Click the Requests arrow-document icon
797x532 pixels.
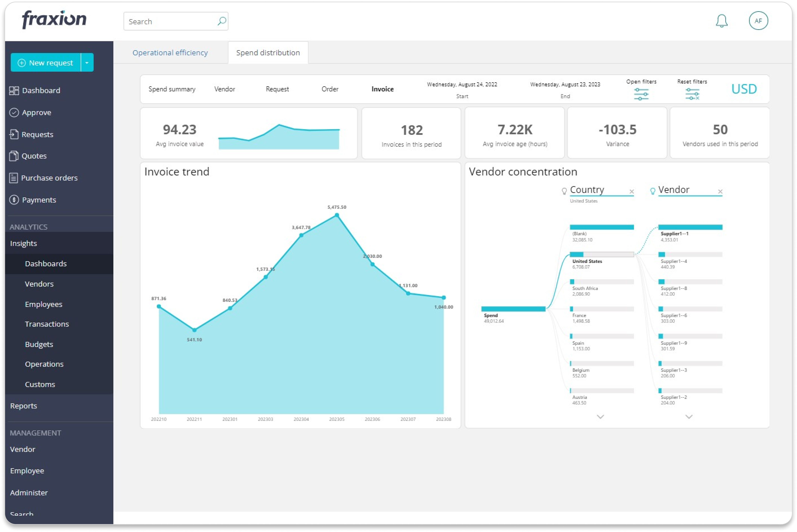14,134
